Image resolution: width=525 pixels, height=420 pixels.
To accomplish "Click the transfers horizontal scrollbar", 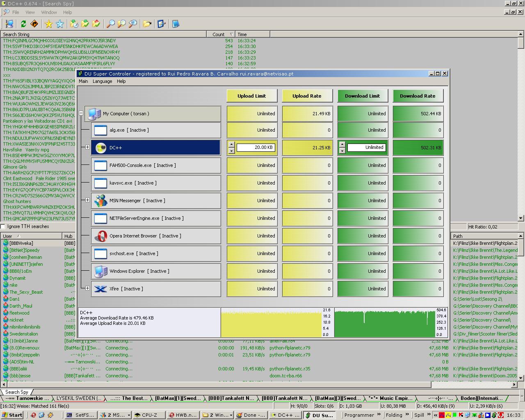I will pos(259,384).
